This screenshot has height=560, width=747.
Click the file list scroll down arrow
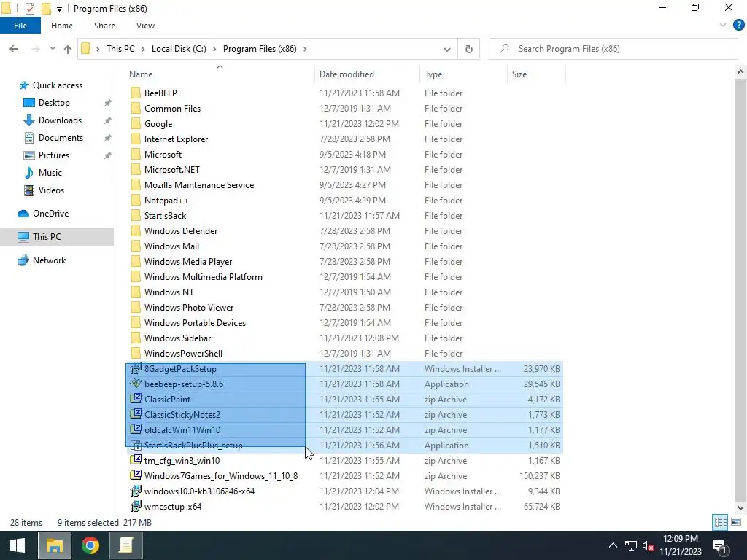[740, 507]
